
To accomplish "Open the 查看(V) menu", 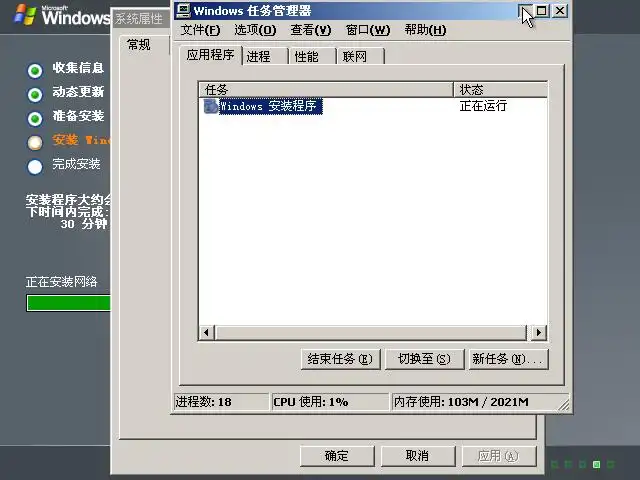I will click(311, 30).
